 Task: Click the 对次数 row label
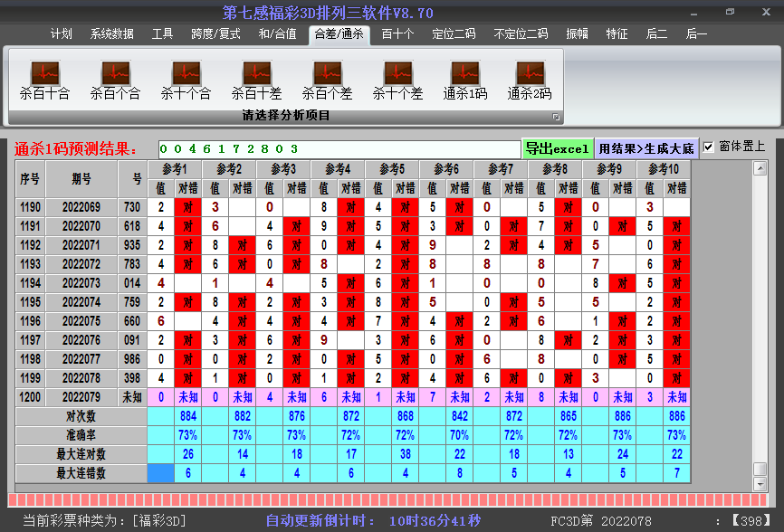point(81,416)
